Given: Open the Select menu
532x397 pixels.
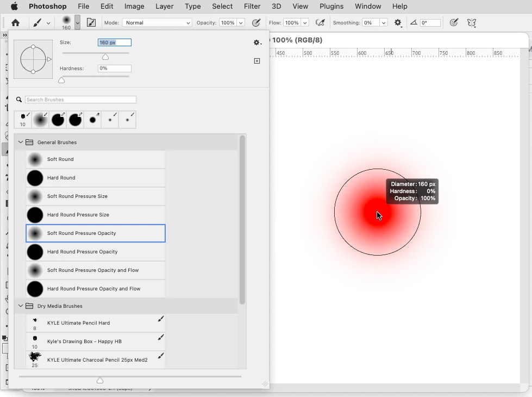Looking at the screenshot, I should [222, 6].
